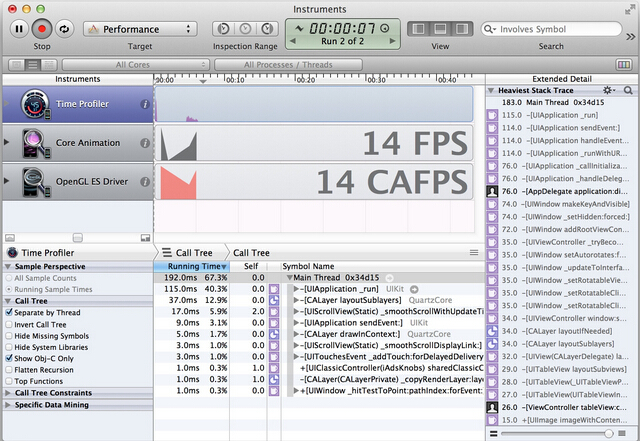This screenshot has height=441, width=640.
Task: Click the search magnifier in the search field
Action: [490, 30]
